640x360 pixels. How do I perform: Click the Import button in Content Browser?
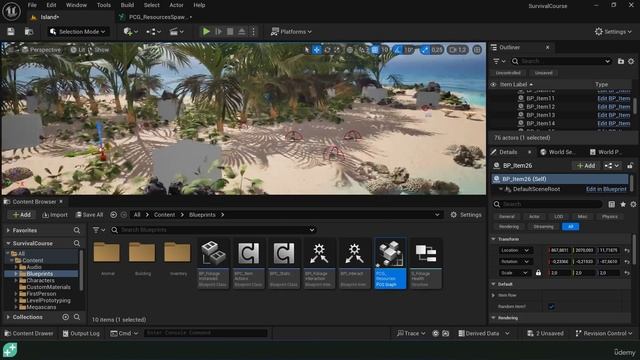point(55,215)
